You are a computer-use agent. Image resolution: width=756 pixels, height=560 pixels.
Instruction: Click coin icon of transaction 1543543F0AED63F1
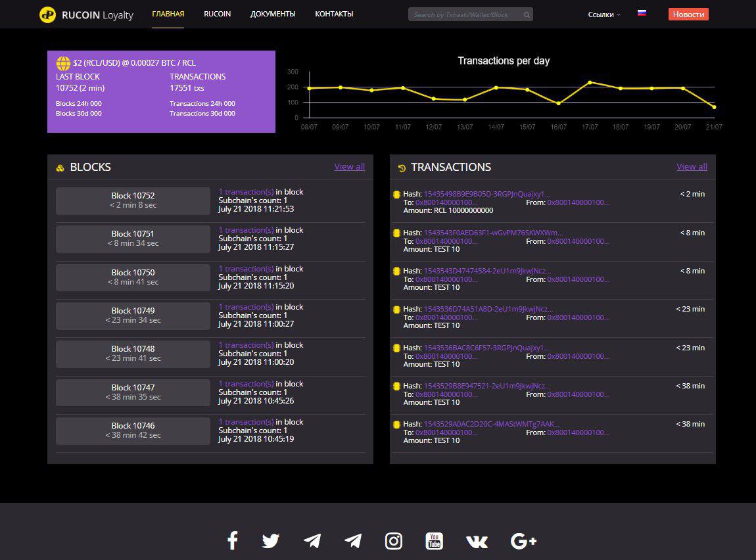click(396, 233)
